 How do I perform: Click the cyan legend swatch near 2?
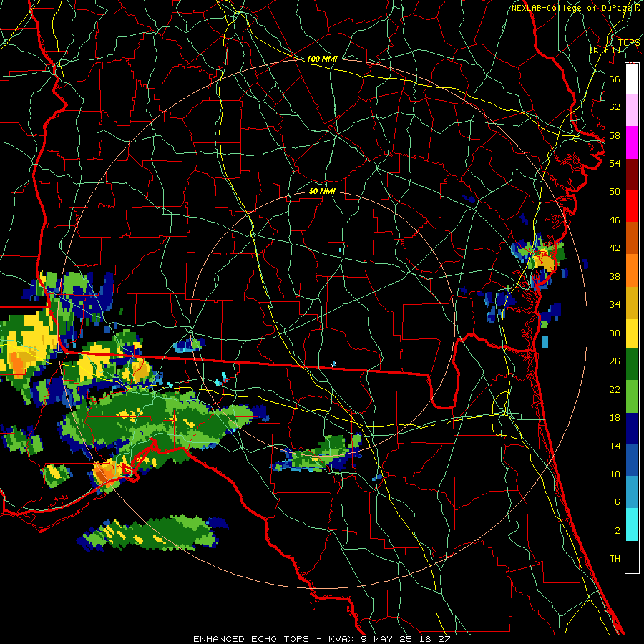pos(632,525)
